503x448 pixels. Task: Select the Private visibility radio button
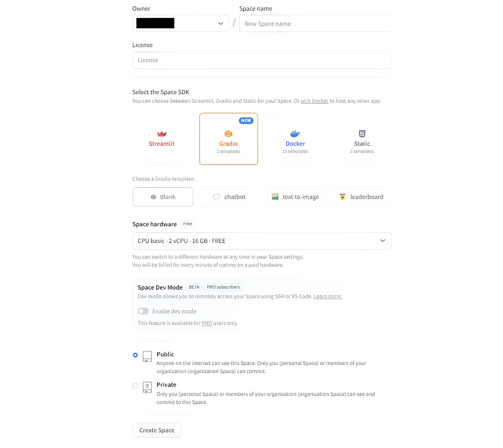[x=135, y=386]
